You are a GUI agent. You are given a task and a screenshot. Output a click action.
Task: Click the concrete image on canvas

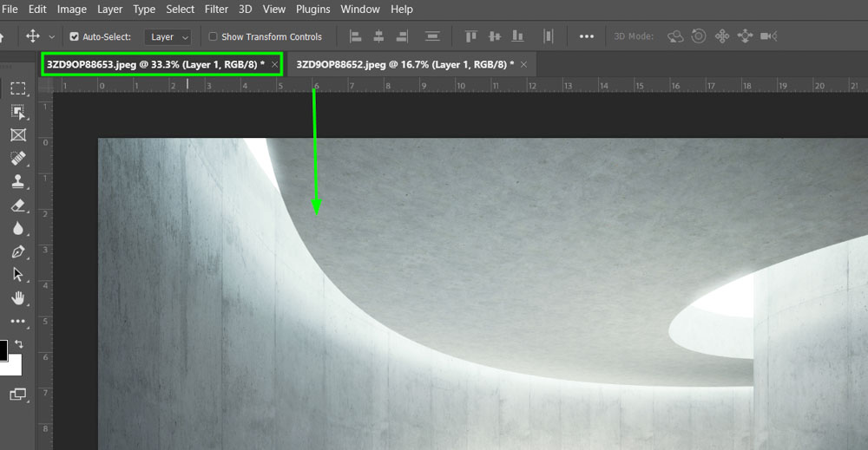pyautogui.click(x=483, y=294)
